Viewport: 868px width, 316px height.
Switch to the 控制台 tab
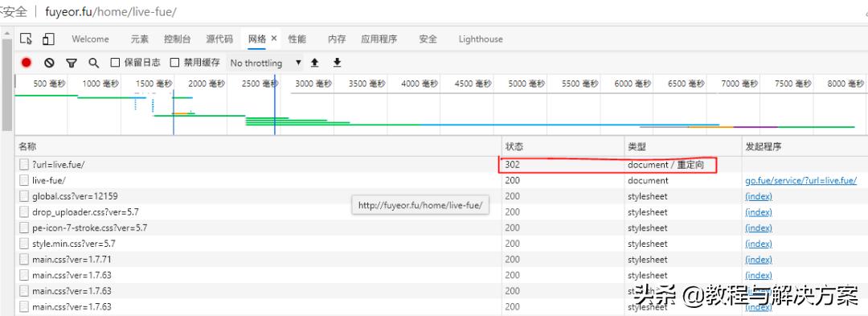177,39
